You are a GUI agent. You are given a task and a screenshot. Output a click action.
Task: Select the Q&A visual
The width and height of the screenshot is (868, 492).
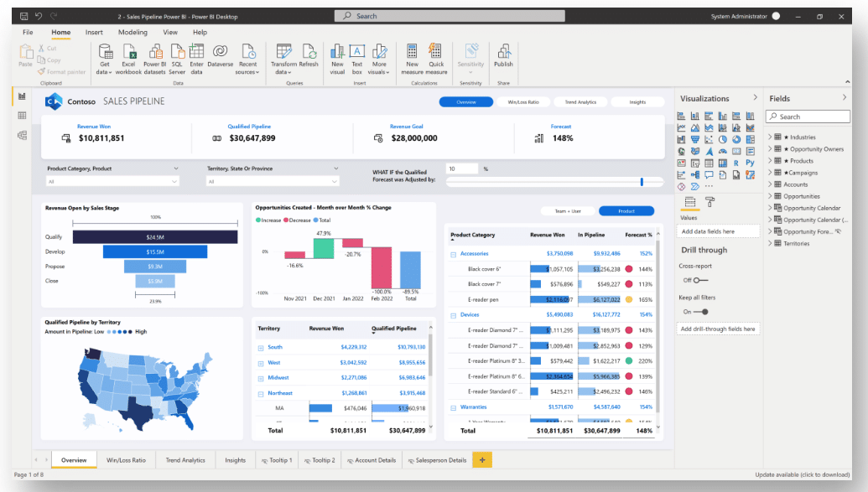(709, 175)
